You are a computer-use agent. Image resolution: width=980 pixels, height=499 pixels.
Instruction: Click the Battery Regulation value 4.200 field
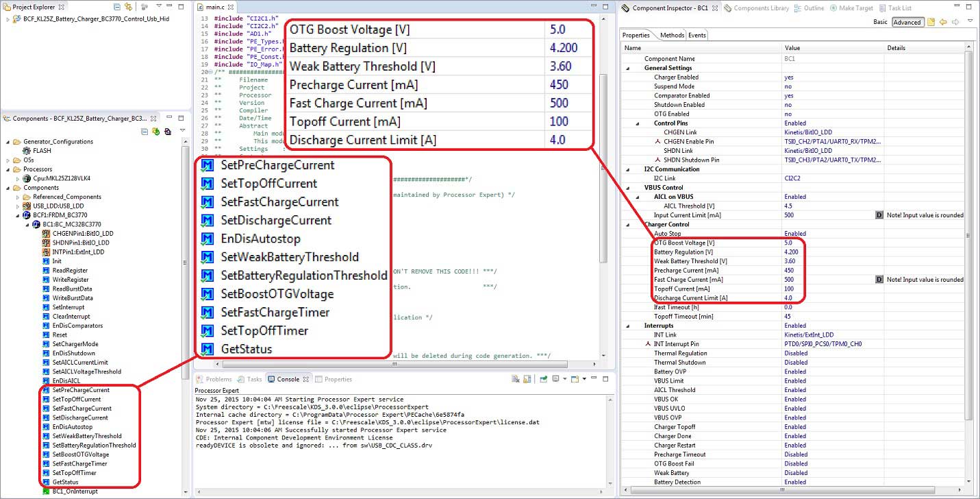[794, 252]
